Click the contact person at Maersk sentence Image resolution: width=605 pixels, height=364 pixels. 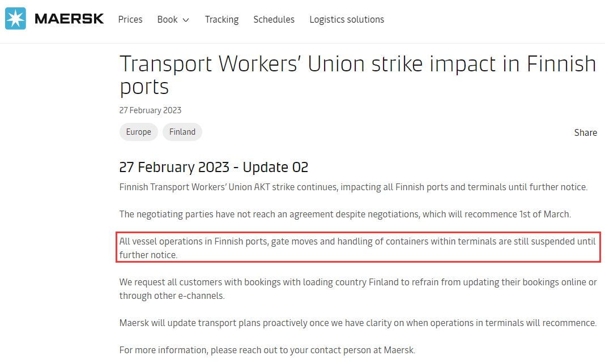[x=267, y=350]
